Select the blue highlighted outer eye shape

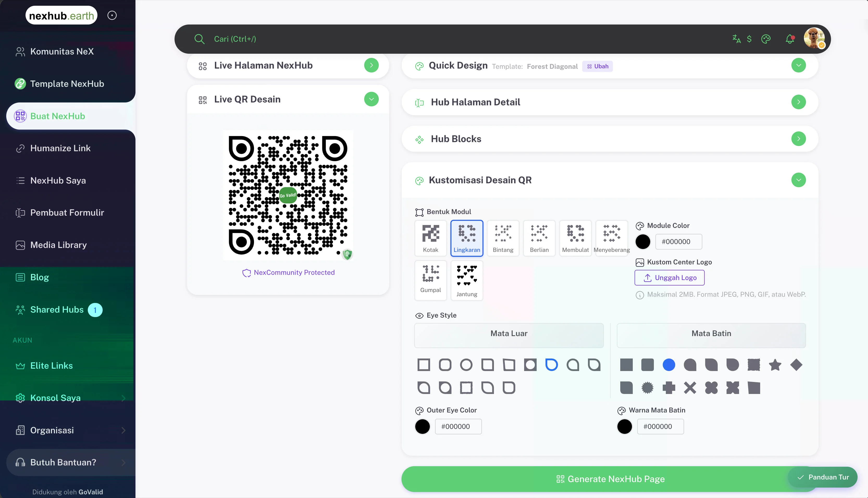[x=551, y=365]
